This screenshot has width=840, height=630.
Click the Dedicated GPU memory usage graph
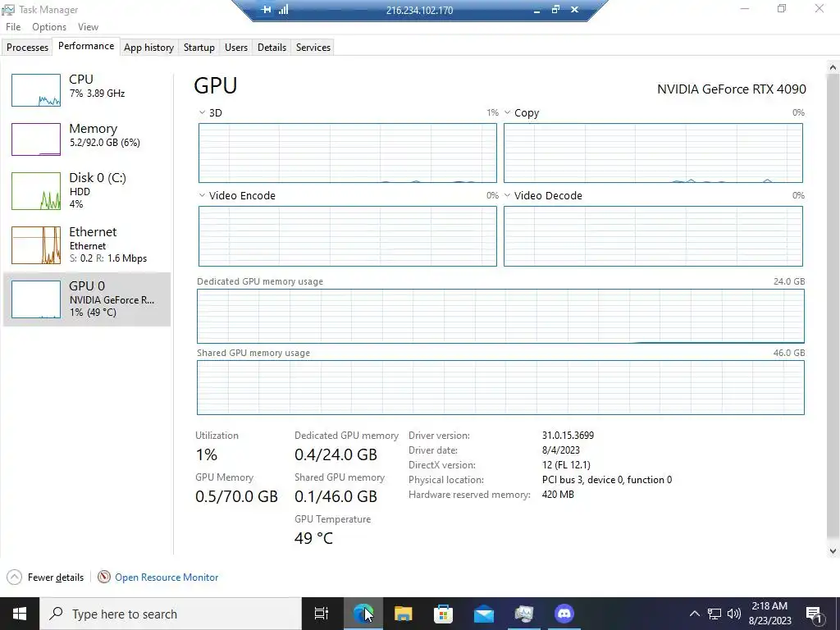(500, 316)
